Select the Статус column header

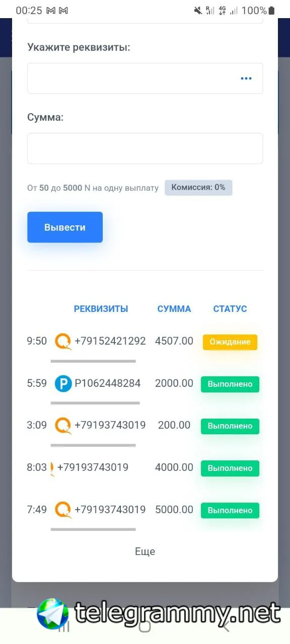click(230, 309)
